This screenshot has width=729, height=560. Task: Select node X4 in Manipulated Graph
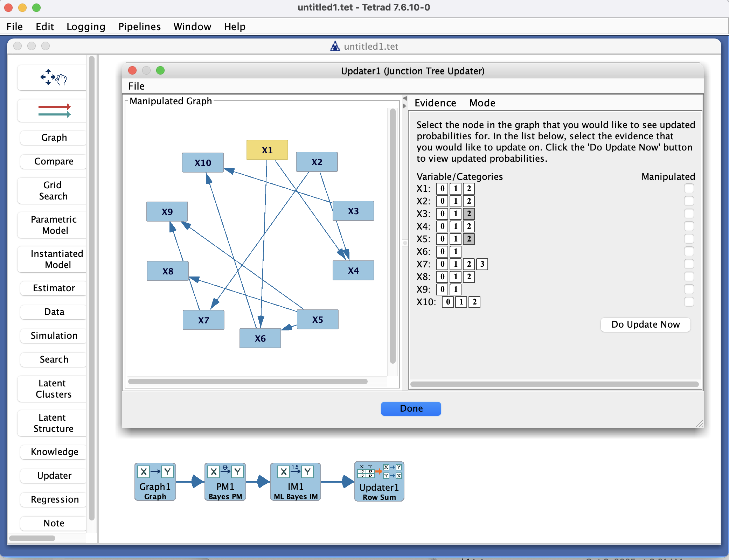tap(353, 271)
